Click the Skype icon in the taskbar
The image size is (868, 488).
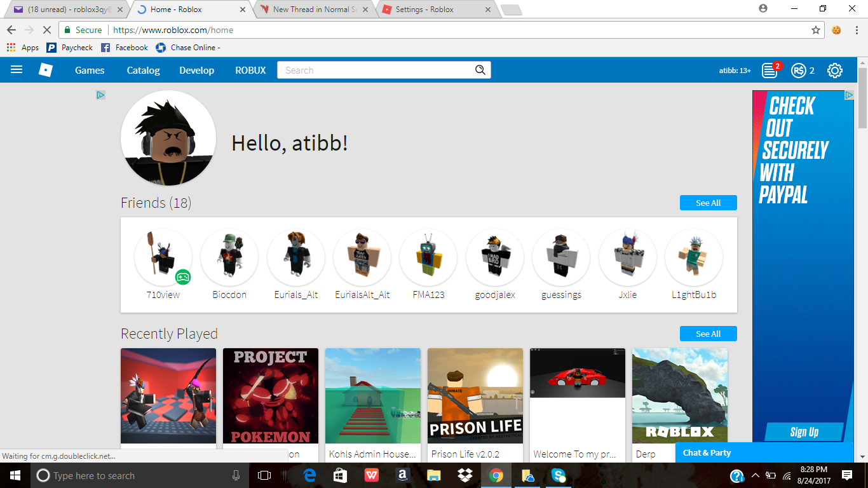[x=559, y=475]
